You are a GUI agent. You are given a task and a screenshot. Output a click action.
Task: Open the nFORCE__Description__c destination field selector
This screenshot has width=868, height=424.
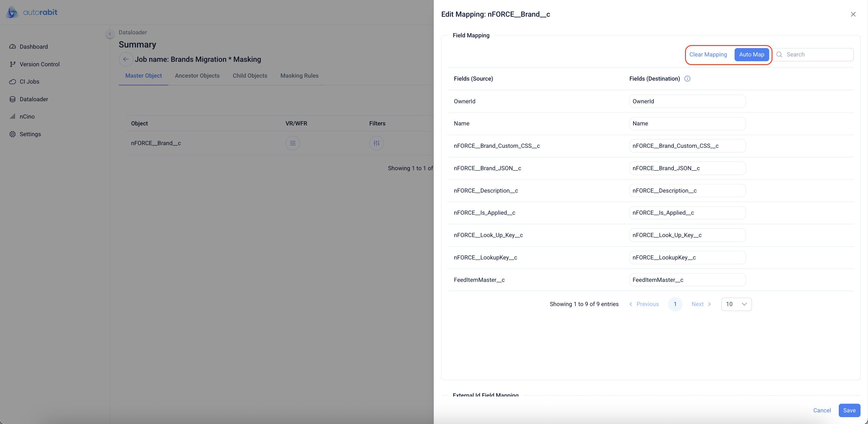click(x=687, y=191)
